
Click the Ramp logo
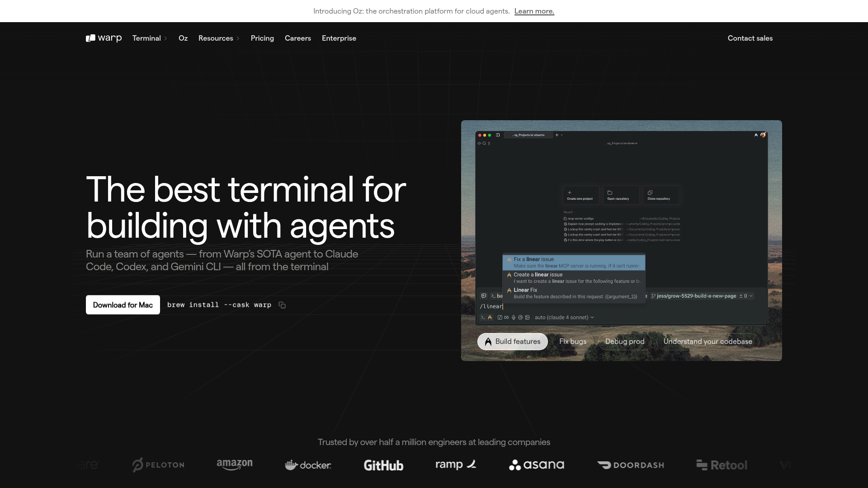(x=456, y=464)
